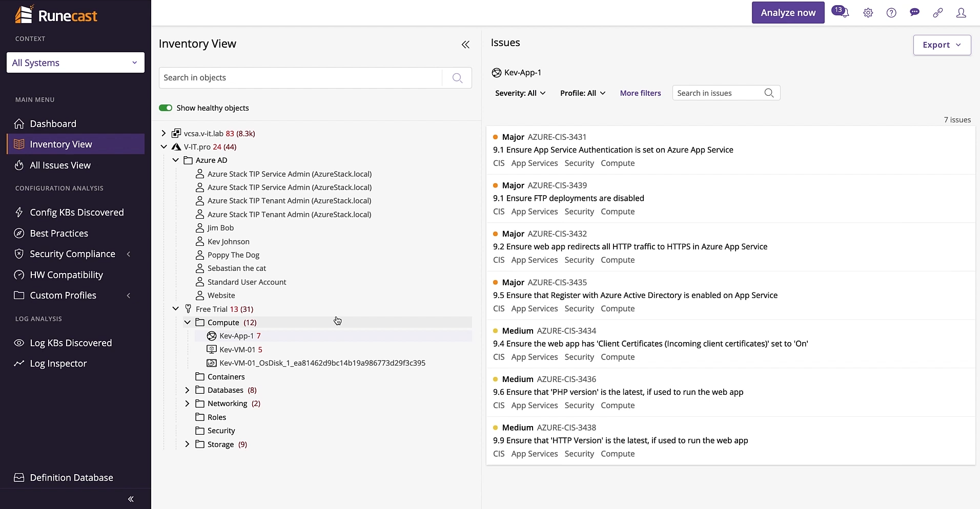The height and width of the screenshot is (509, 980).
Task: Open Log Inspector
Action: coord(75,364)
